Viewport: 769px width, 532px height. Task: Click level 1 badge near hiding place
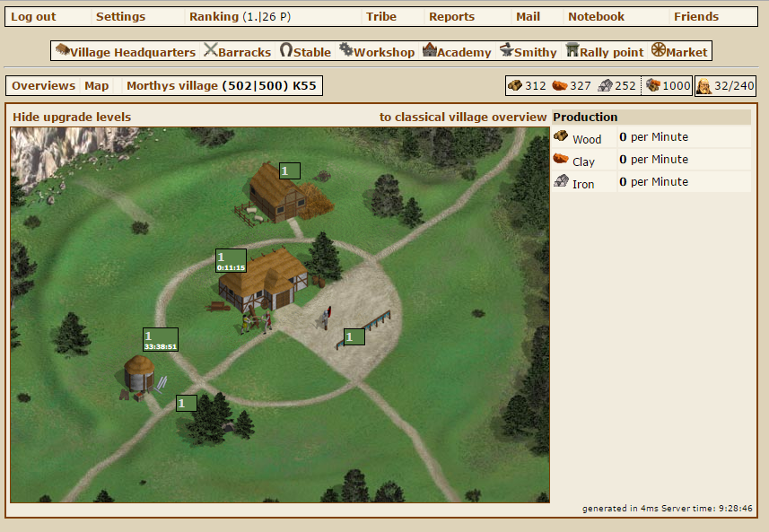[187, 403]
